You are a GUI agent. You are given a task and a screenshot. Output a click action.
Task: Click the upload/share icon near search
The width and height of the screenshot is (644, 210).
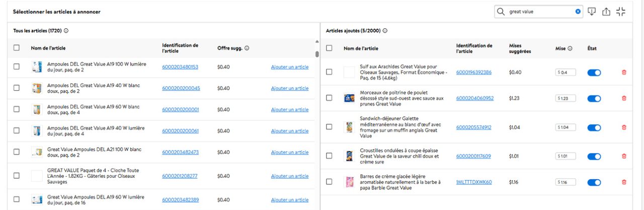(x=606, y=12)
